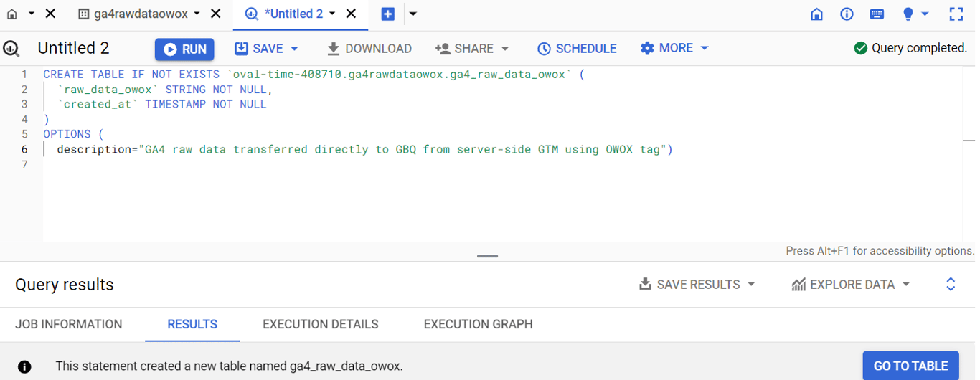This screenshot has height=380, width=980.
Task: Click the blue plus new query icon
Action: (388, 14)
